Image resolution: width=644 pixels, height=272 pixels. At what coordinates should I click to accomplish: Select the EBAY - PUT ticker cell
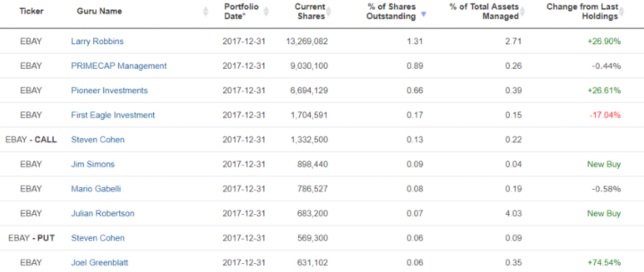click(31, 238)
